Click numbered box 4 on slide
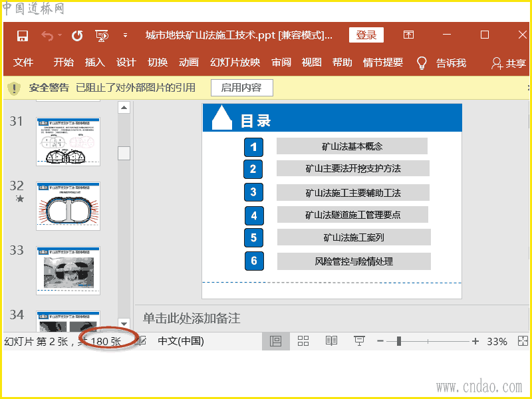 click(x=254, y=215)
